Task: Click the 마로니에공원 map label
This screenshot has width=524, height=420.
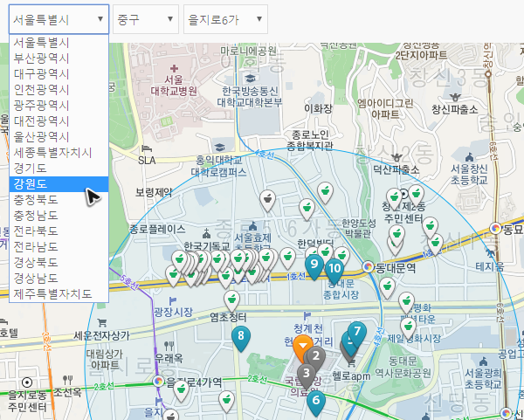Action: pos(248,52)
